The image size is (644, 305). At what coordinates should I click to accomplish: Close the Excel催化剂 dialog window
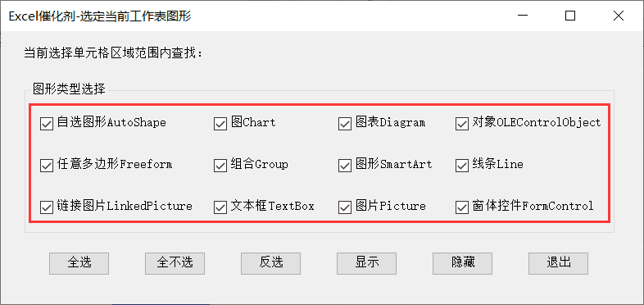pos(619,16)
